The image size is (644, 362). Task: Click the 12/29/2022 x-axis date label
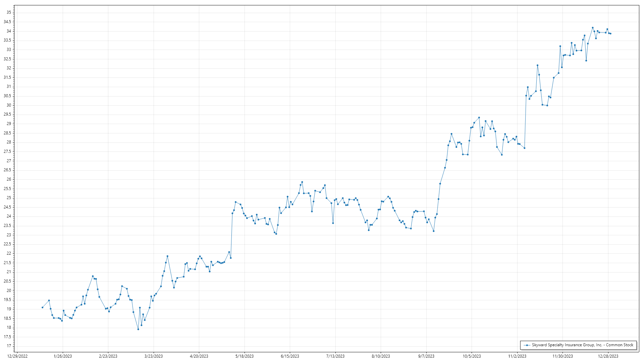click(x=17, y=356)
